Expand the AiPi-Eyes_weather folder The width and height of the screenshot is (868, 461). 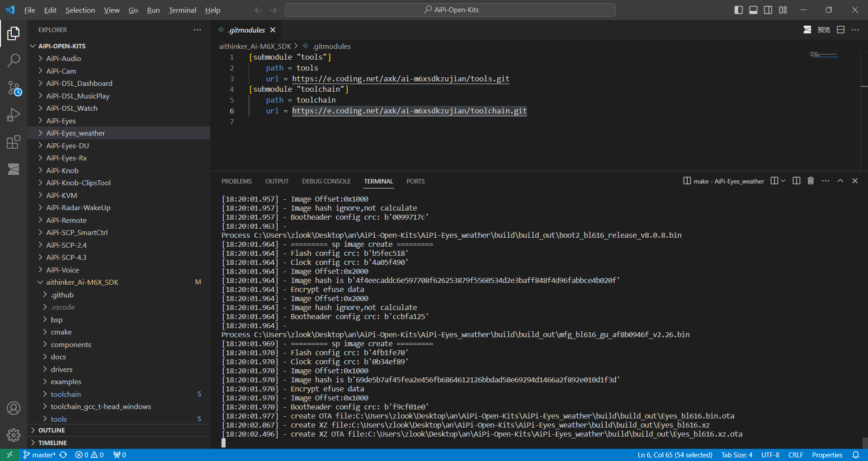(118, 133)
